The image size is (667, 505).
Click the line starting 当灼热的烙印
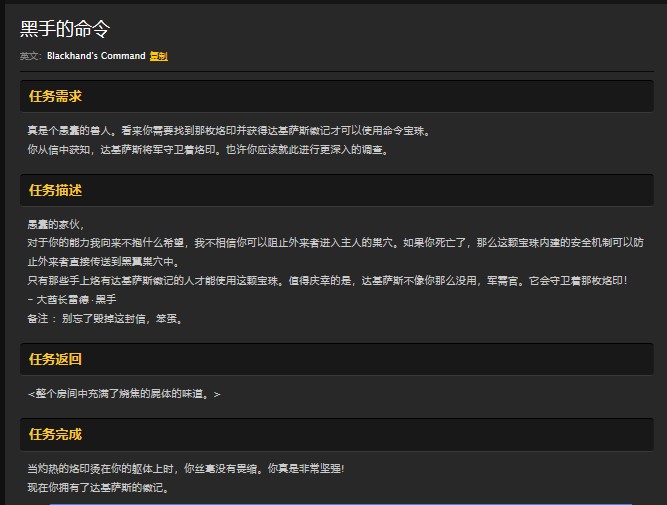tap(185, 469)
